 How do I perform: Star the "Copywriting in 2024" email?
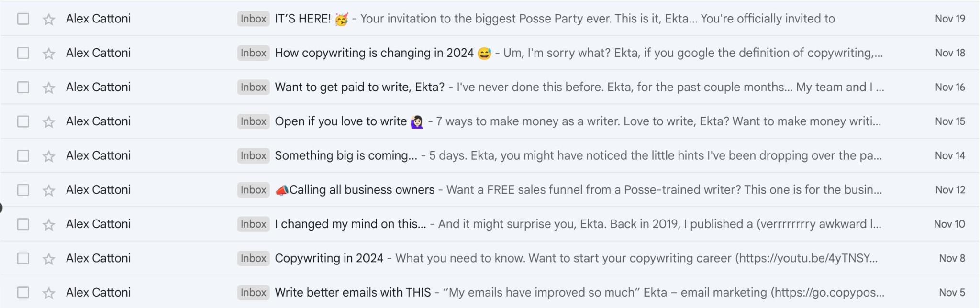tap(49, 259)
